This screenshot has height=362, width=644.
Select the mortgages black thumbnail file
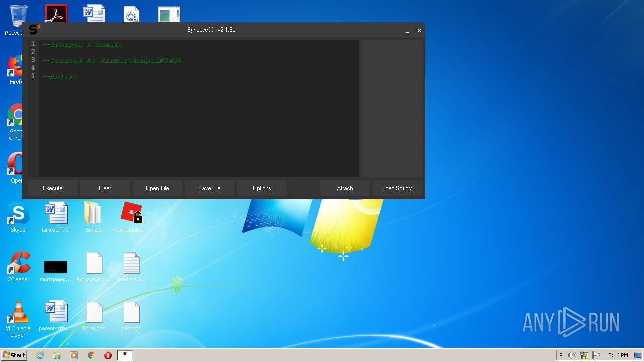(x=56, y=270)
